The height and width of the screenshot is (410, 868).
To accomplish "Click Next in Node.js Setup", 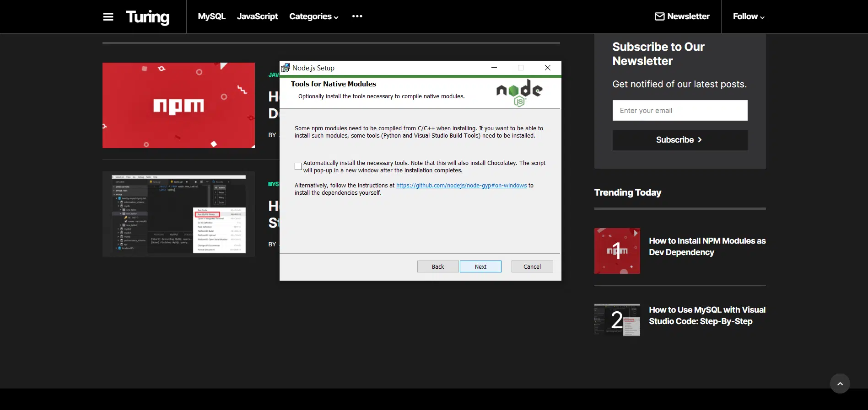I will [480, 266].
